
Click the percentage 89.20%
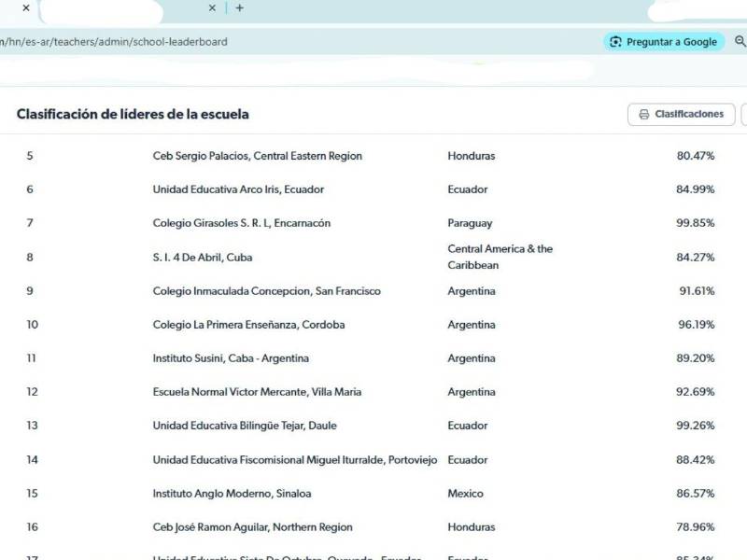(x=696, y=358)
